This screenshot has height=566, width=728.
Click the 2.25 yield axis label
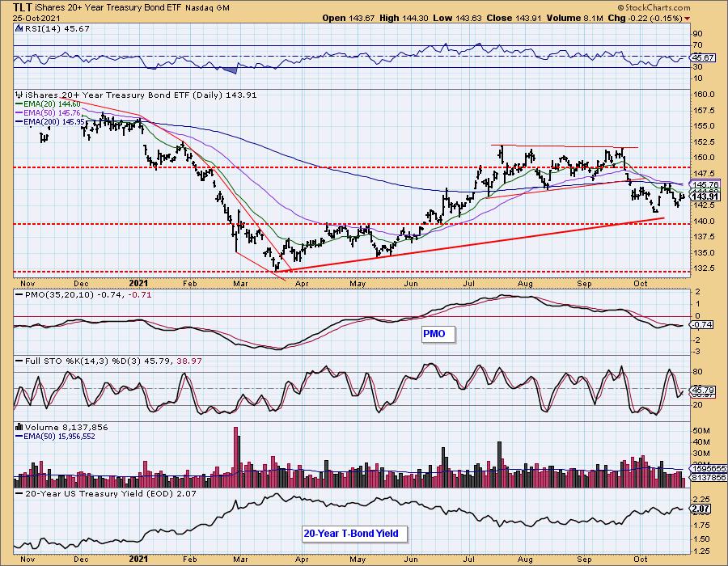(x=701, y=499)
